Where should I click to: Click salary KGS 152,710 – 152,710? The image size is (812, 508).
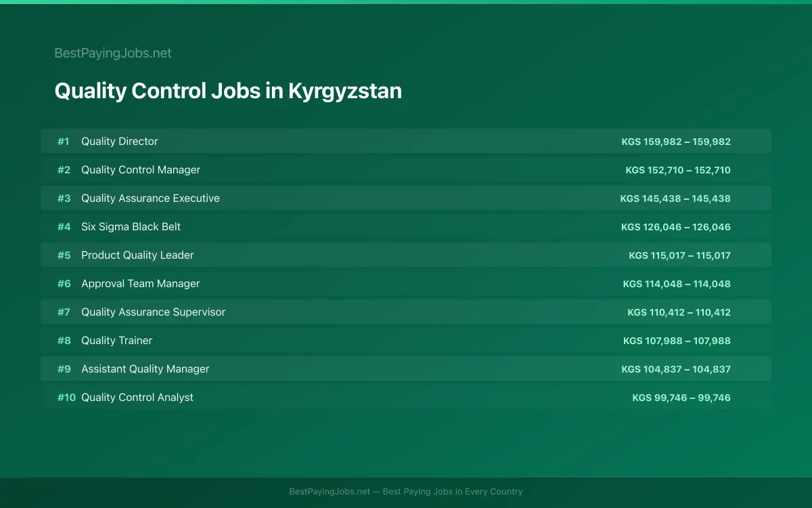pyautogui.click(x=678, y=170)
